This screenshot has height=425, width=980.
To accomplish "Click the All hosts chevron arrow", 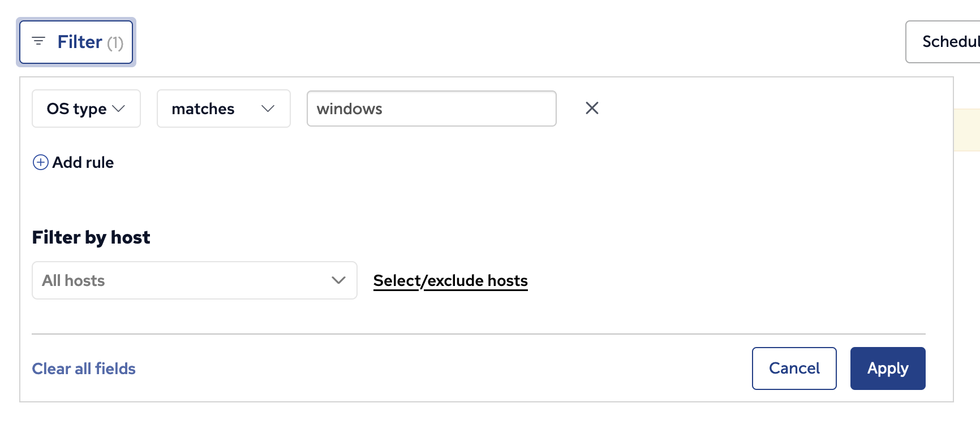I will coord(338,280).
